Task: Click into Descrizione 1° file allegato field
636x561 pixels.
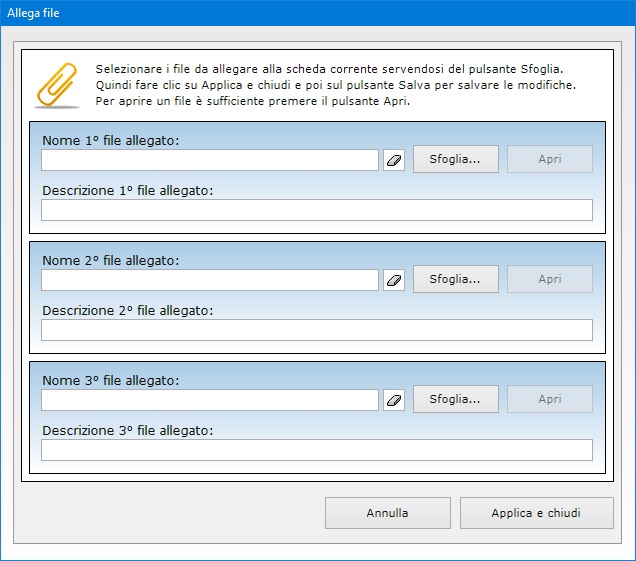Action: (x=316, y=210)
